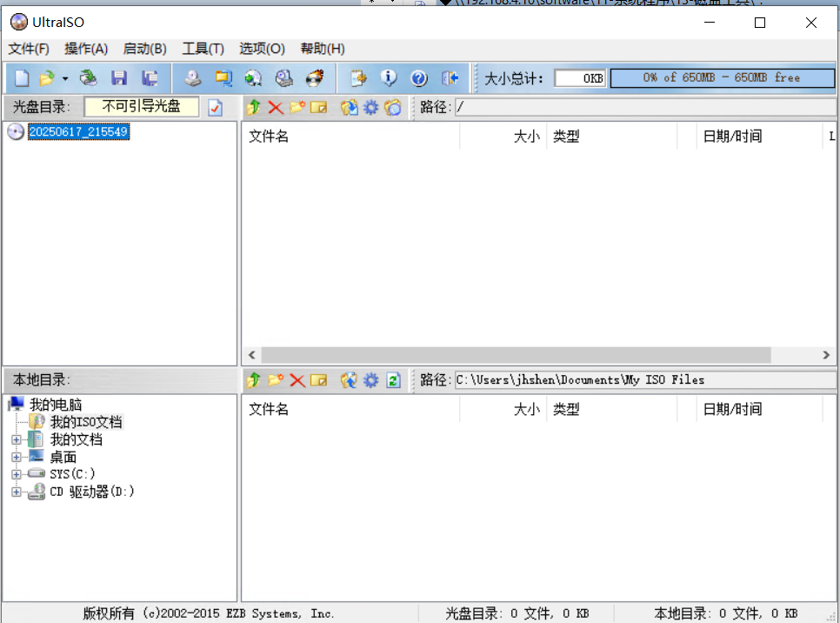Click the Save floppy disk icon

(119, 78)
